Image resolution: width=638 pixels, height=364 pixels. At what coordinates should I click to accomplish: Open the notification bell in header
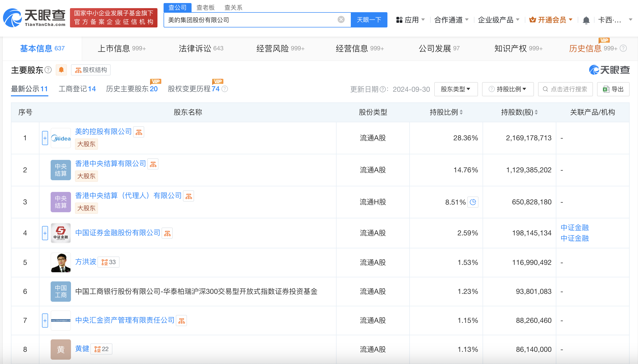pyautogui.click(x=586, y=20)
